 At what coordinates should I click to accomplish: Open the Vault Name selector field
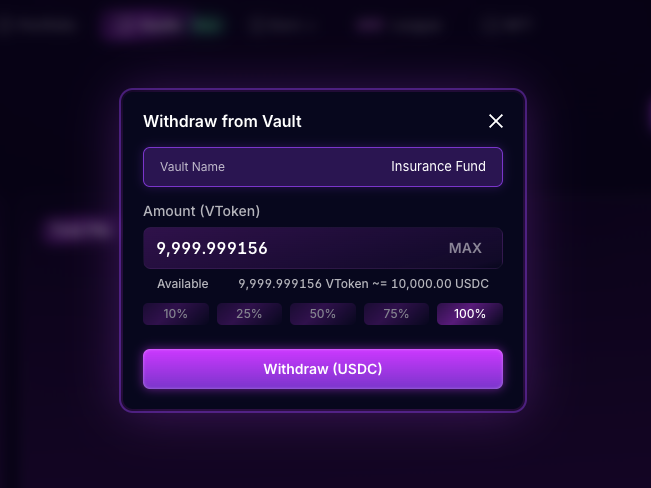click(x=323, y=167)
